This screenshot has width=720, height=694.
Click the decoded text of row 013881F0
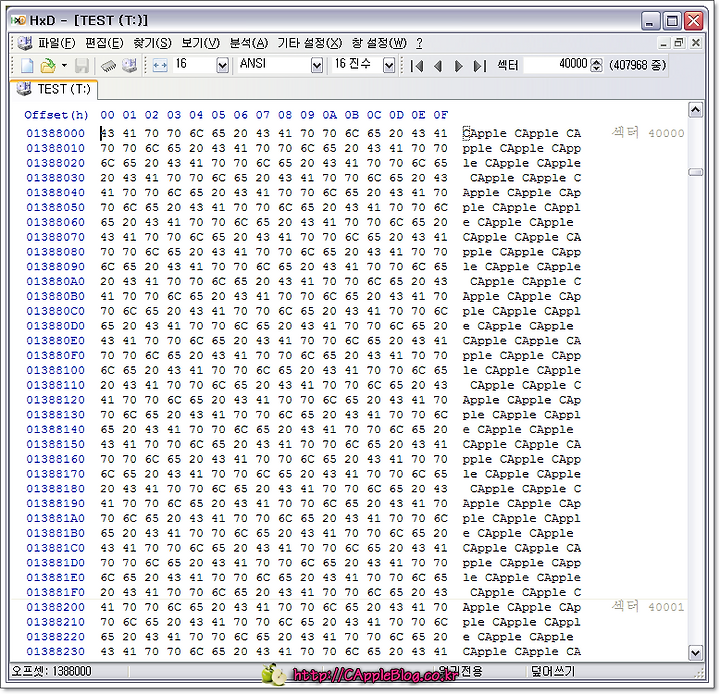tap(525, 592)
